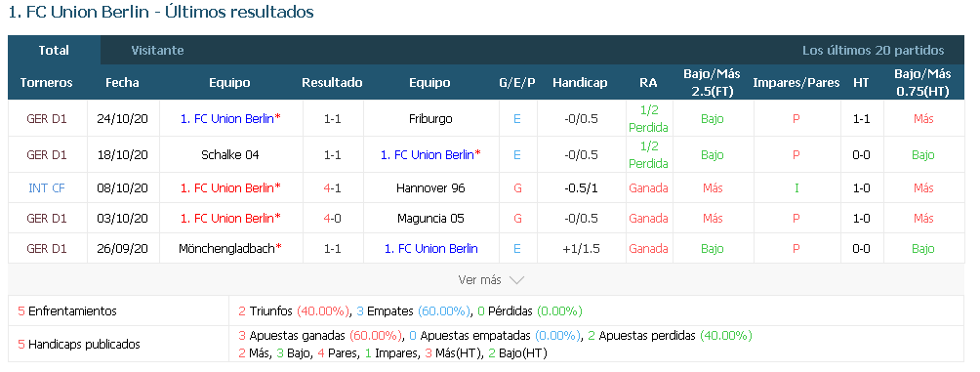Click 1. FC Union Berlin on 24/10/20
Viewport: 980px width, 372px height.
[226, 119]
